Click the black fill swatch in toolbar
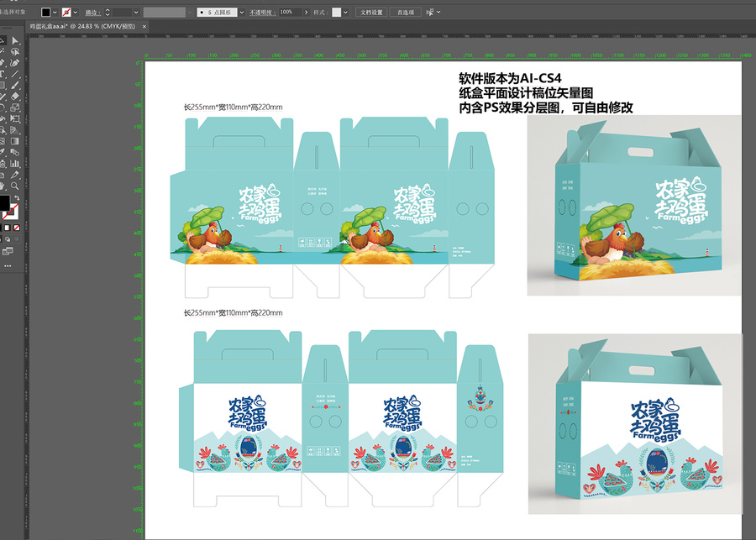This screenshot has width=756, height=540. point(3,202)
